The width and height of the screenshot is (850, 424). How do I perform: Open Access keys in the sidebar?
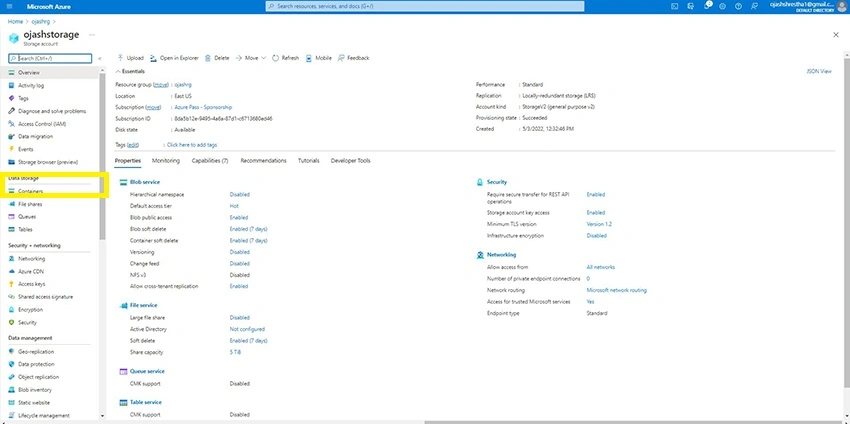31,284
